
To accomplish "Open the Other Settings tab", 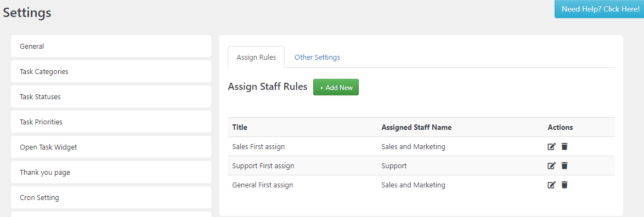I will click(317, 58).
